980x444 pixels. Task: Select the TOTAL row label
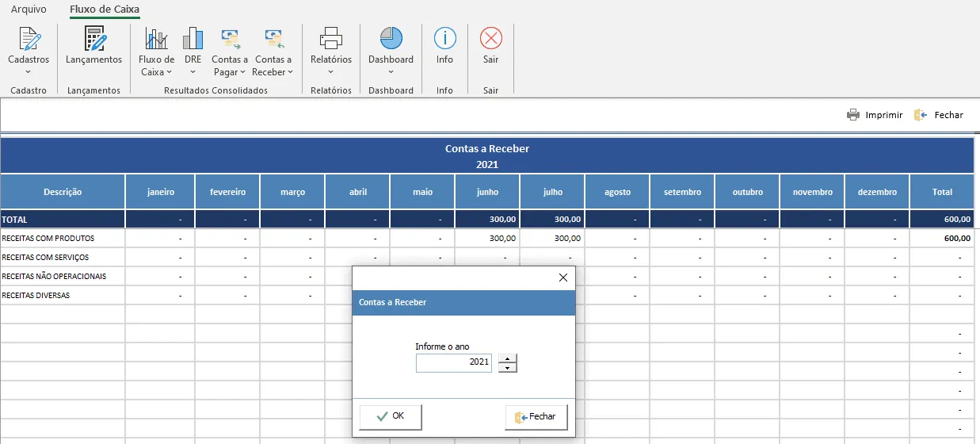(15, 220)
